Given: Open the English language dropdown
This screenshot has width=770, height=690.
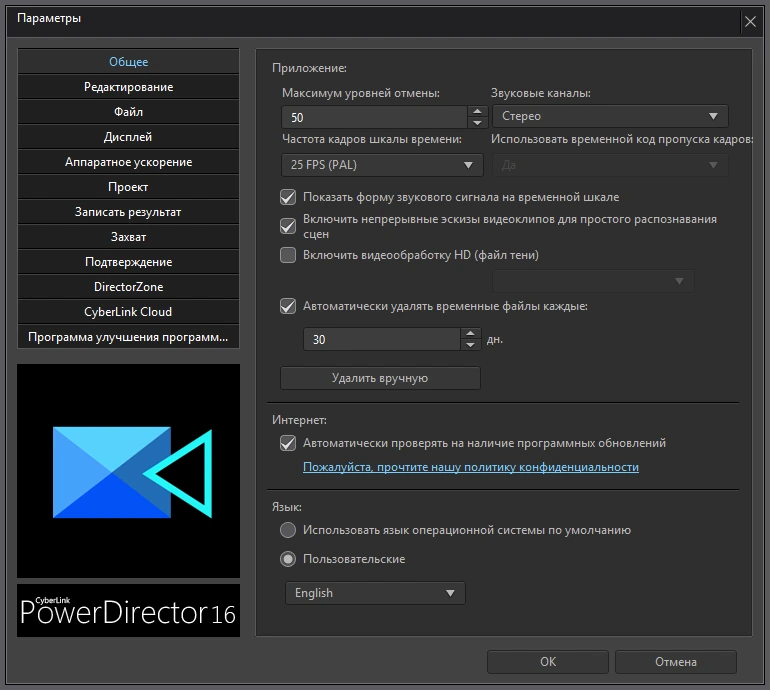Looking at the screenshot, I should coord(375,593).
